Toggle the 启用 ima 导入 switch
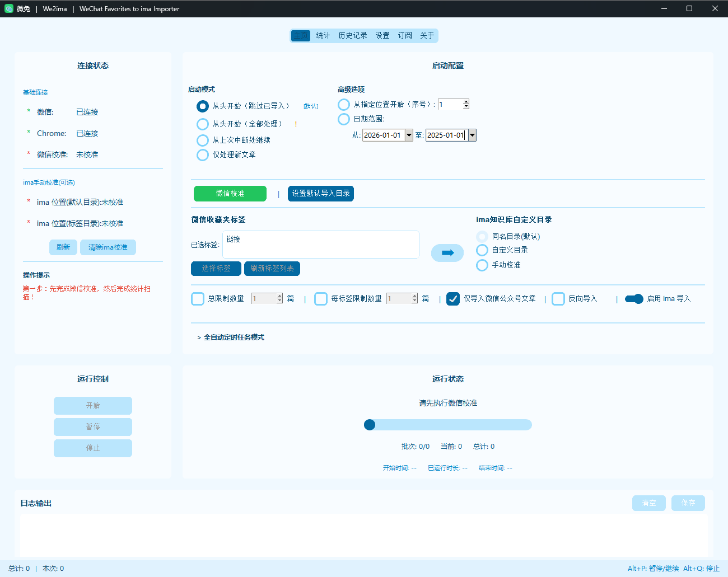This screenshot has height=577, width=728. [x=634, y=299]
